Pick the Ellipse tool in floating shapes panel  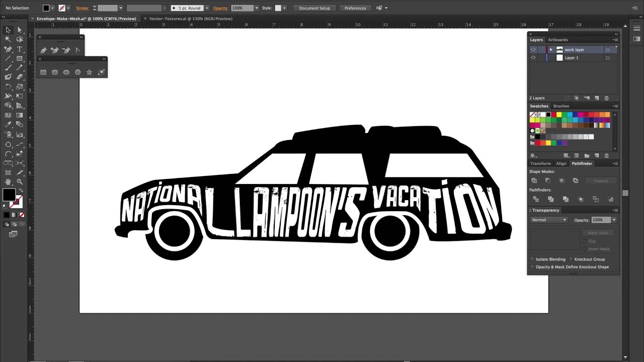point(66,72)
